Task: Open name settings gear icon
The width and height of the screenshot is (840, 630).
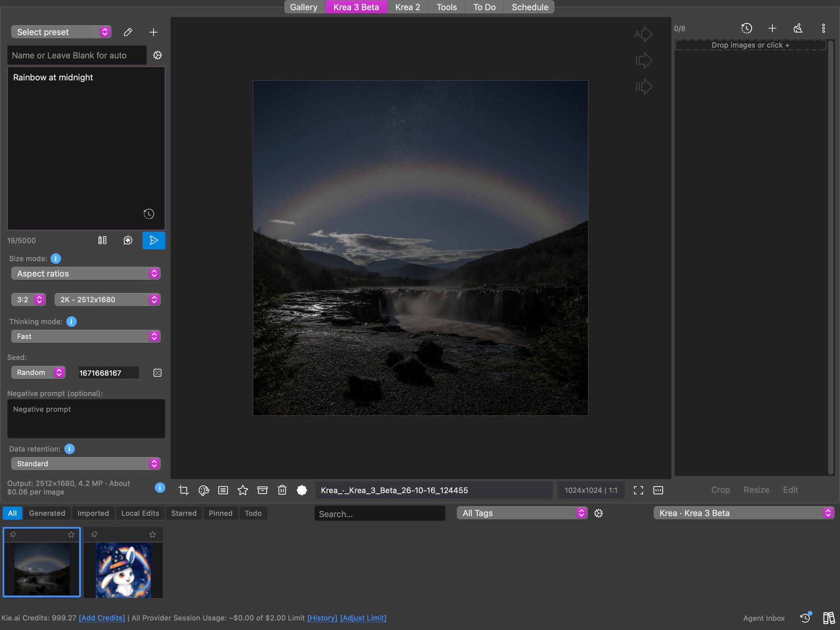Action: coord(158,55)
